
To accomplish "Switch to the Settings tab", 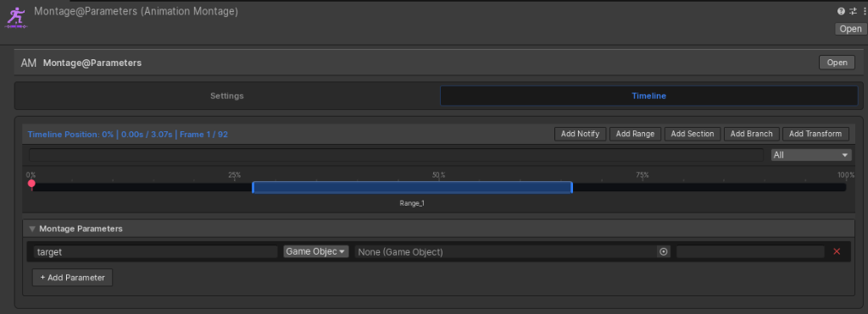I will click(x=227, y=96).
